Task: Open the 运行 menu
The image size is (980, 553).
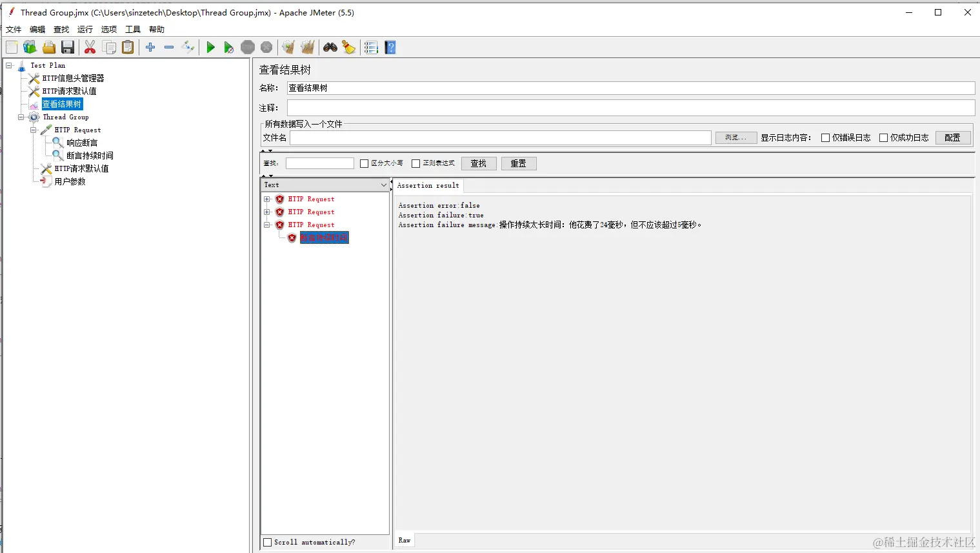Action: (x=85, y=29)
